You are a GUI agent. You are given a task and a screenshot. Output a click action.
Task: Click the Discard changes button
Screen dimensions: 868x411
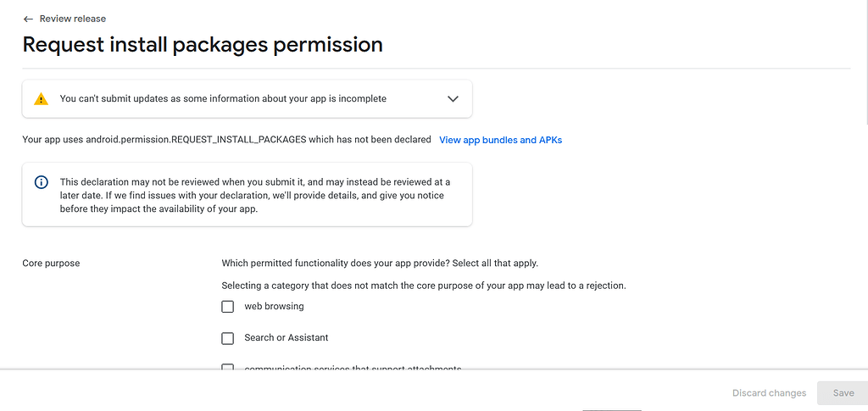pyautogui.click(x=769, y=392)
